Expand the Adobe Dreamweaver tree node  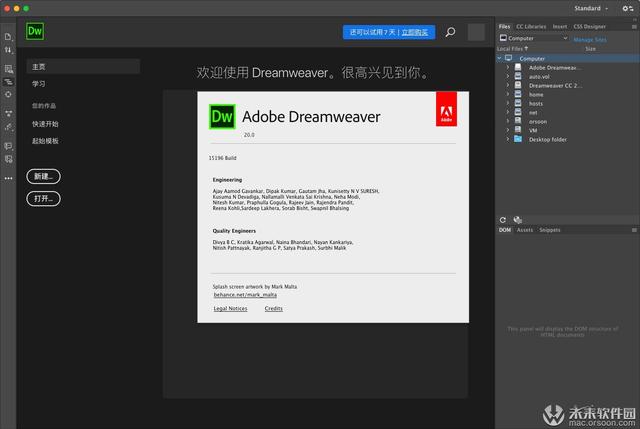[508, 67]
